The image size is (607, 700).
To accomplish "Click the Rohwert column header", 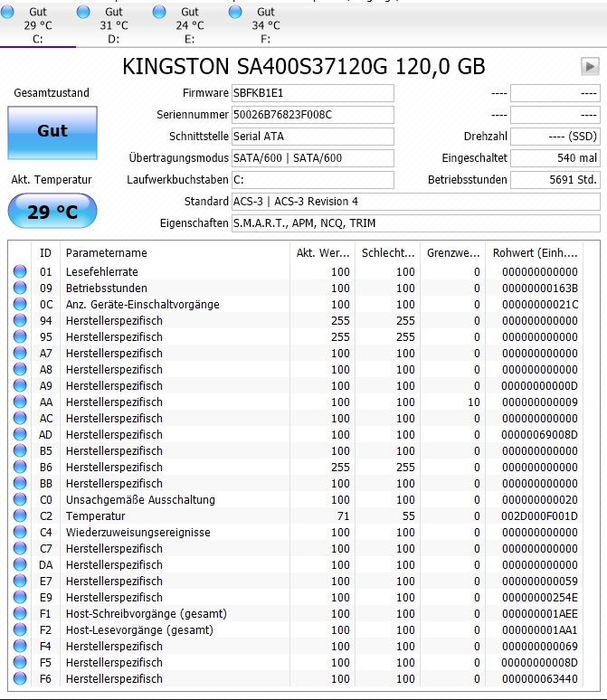I will 535,253.
